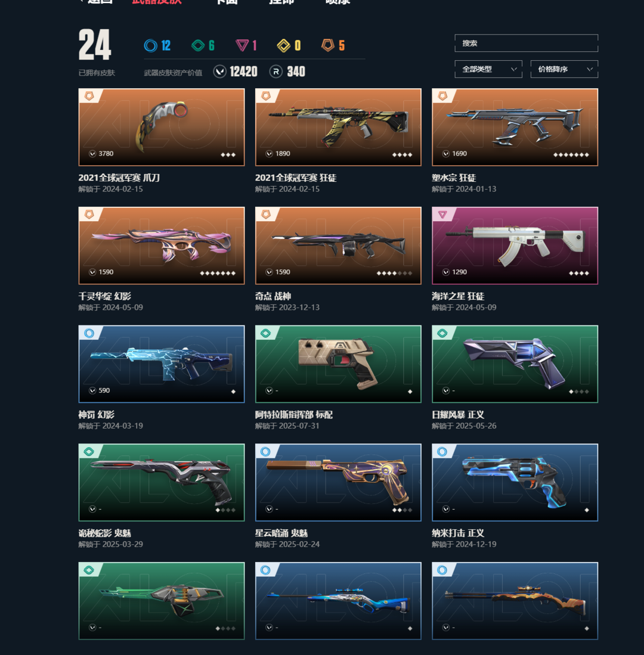Select the 塑水宗 狂徒 skin thumbnail
Image resolution: width=644 pixels, height=655 pixels.
point(515,127)
